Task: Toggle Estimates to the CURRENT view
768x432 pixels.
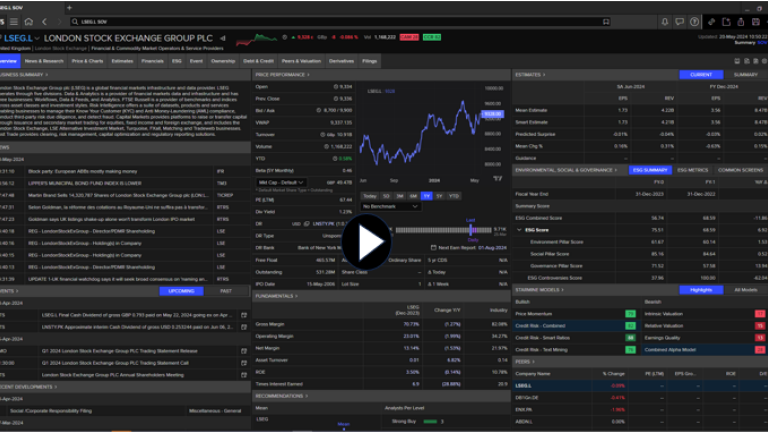Action: [x=700, y=74]
